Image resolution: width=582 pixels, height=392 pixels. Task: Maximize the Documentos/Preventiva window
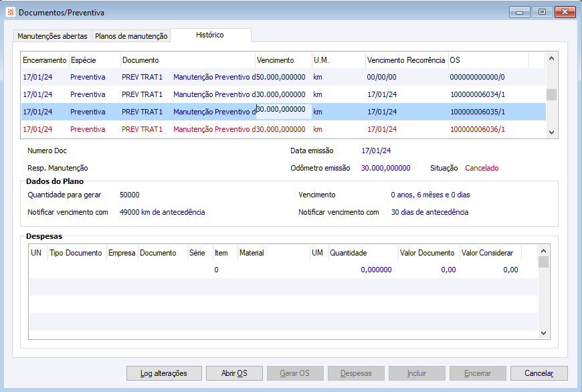point(542,12)
